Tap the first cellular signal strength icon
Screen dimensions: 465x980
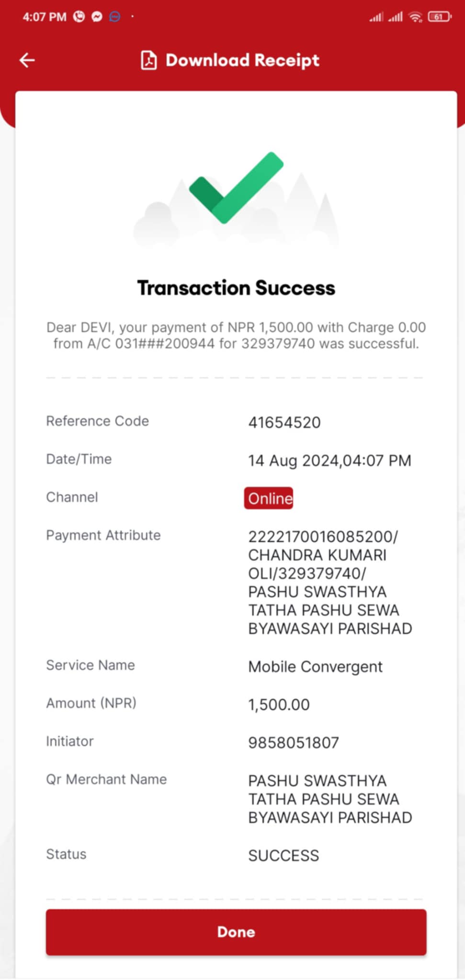[376, 17]
